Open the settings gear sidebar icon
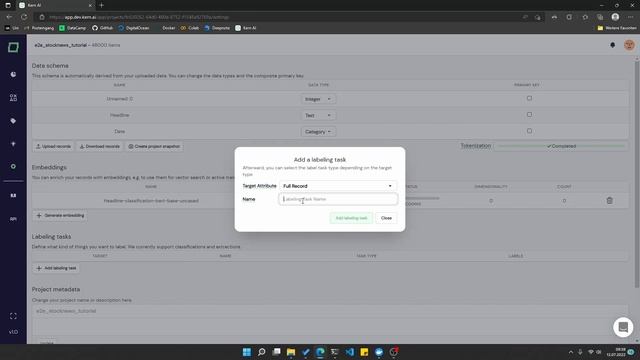The width and height of the screenshot is (640, 360). [13, 167]
